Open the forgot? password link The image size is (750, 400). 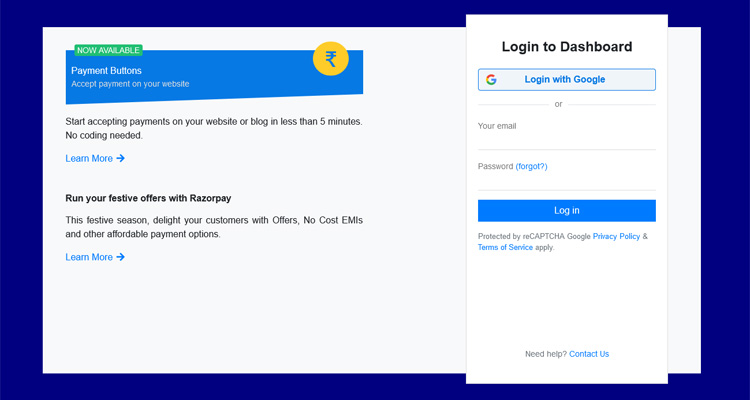tap(531, 166)
